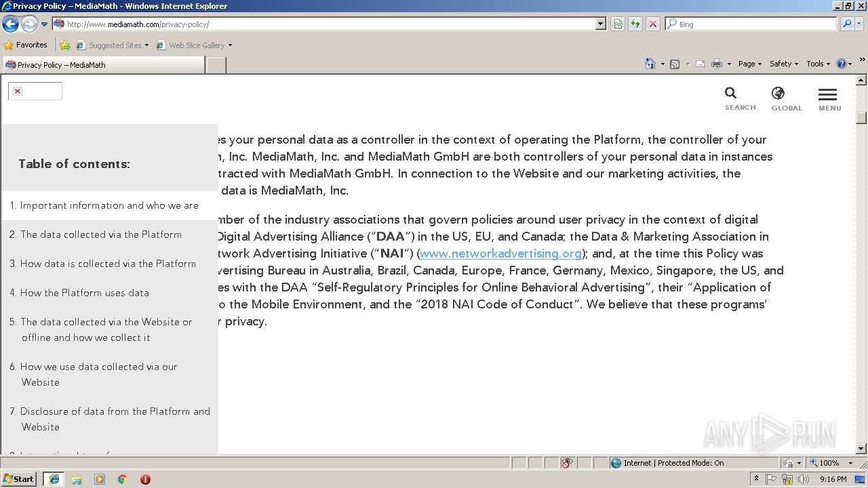The width and height of the screenshot is (868, 488).
Task: Open the Chrome taskbar icon
Action: click(x=123, y=479)
